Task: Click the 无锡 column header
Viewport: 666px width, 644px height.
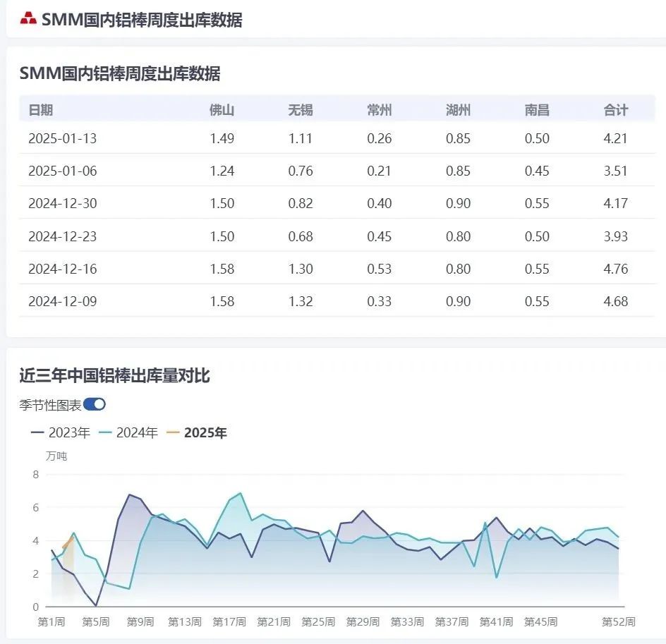Action: 301,110
